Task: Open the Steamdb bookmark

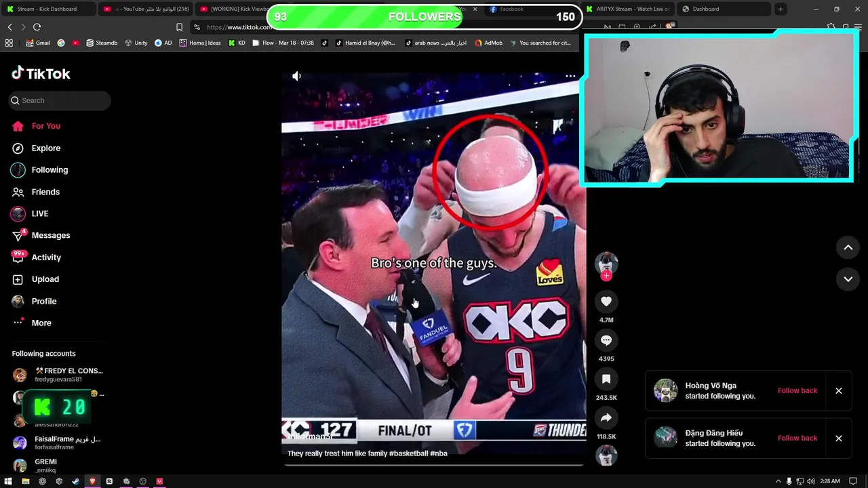Action: [x=101, y=43]
